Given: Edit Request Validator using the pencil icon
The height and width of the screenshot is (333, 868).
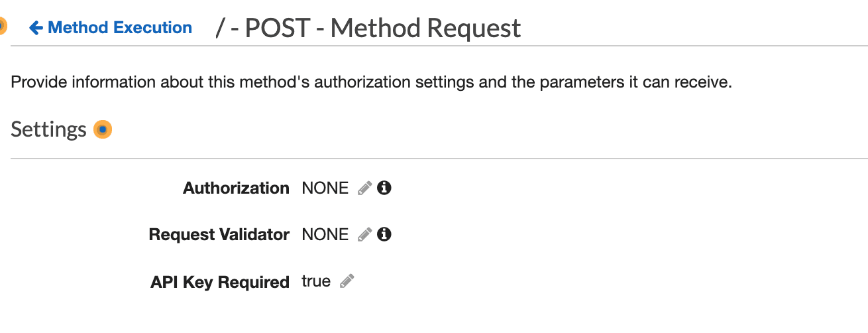Looking at the screenshot, I should click(364, 235).
